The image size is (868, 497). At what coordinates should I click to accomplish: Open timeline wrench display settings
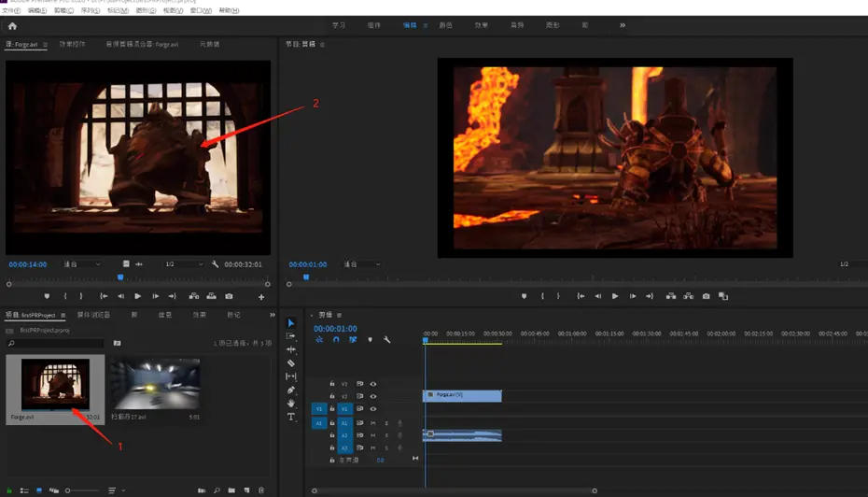[387, 340]
